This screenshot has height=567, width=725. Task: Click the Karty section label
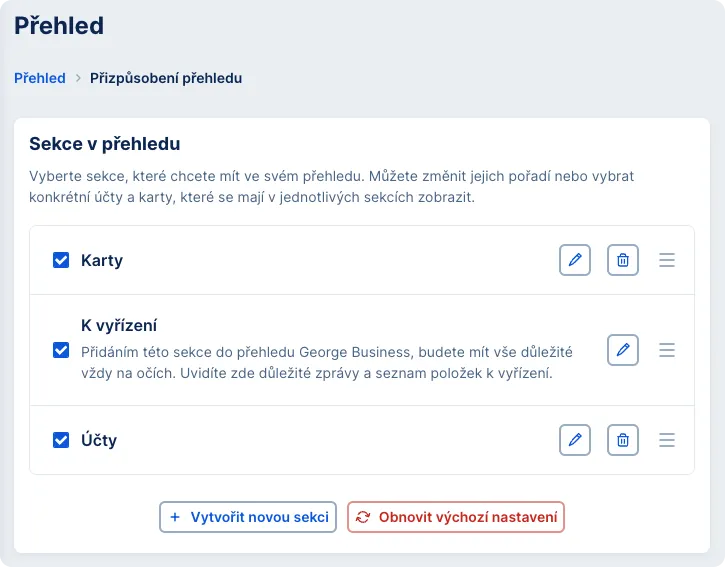(x=102, y=260)
